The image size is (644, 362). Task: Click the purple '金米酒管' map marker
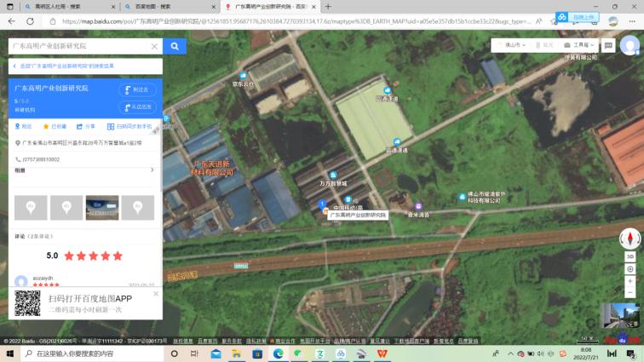point(418,206)
